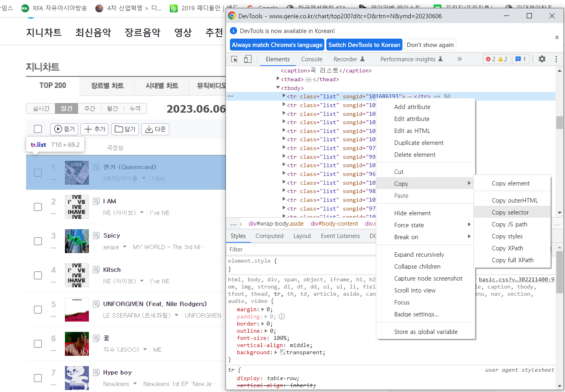565x392 pixels.
Task: Open DevTools settings gear
Action: [542, 59]
